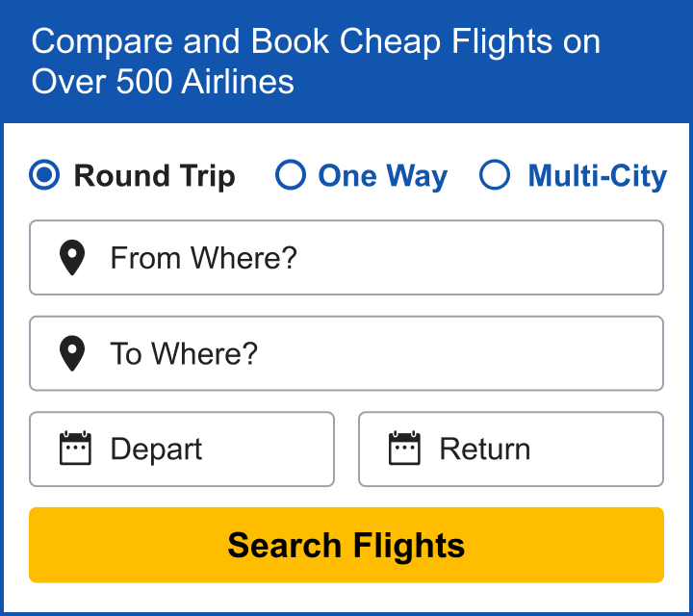Open the Depart date field
Screen dimensions: 693x616
(182, 449)
